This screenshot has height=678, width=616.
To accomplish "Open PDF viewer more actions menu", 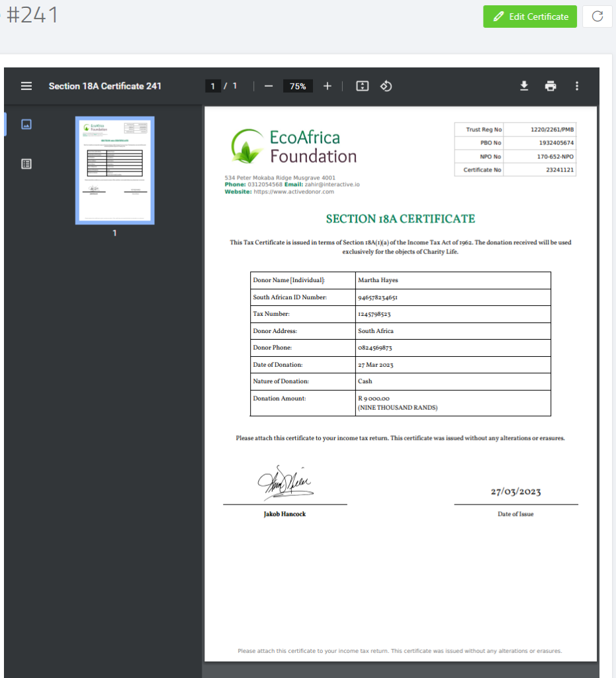I will pyautogui.click(x=577, y=86).
